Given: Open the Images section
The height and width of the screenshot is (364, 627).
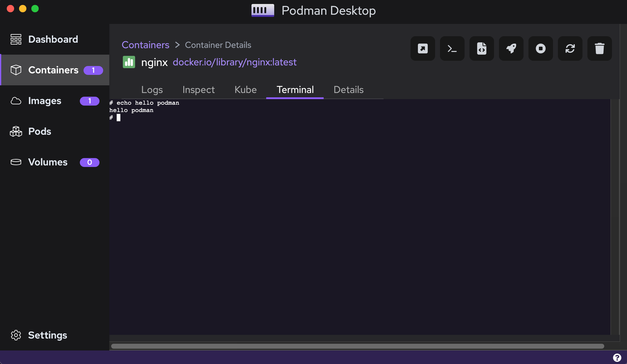Looking at the screenshot, I should click(45, 101).
